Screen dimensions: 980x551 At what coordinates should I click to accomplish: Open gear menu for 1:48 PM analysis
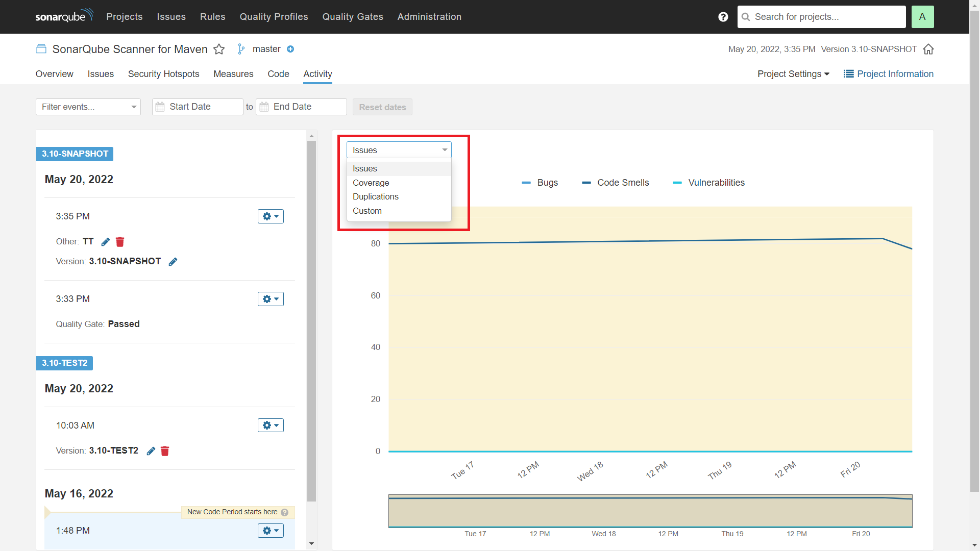tap(271, 531)
